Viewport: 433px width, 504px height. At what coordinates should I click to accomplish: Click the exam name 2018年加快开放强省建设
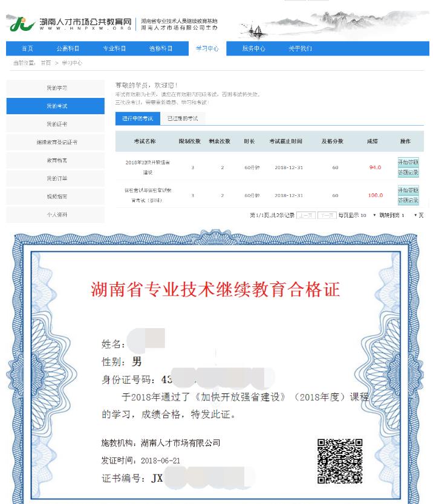point(148,167)
